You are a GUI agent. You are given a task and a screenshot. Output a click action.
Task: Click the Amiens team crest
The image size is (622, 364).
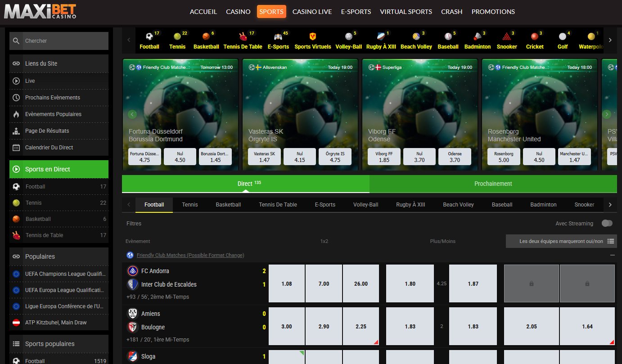click(133, 314)
